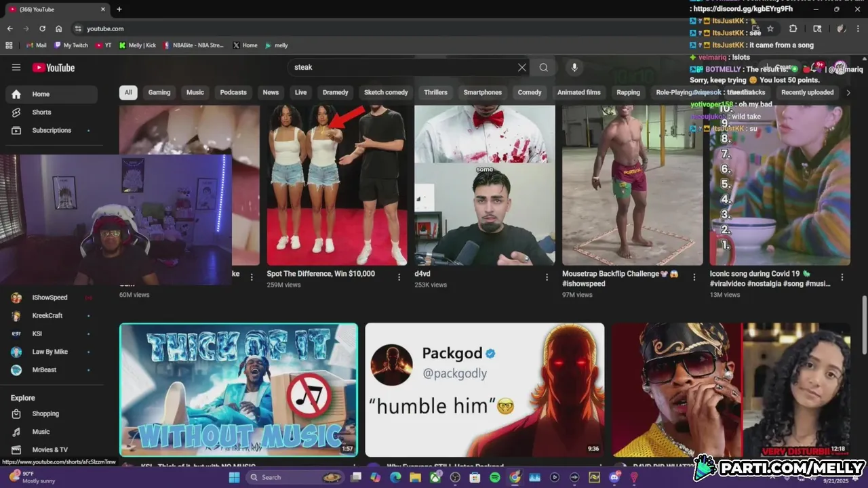The image size is (868, 488).
Task: Open Music under Explore in sidebar
Action: [52, 432]
